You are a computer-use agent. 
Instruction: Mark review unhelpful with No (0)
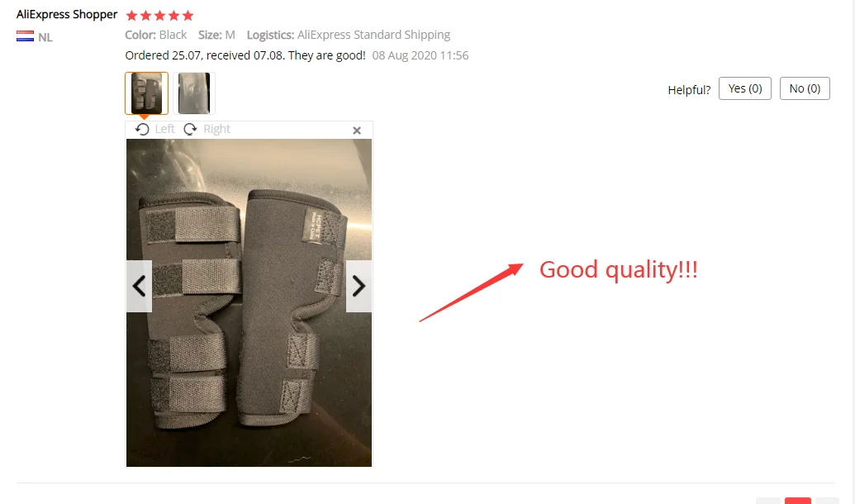(805, 88)
